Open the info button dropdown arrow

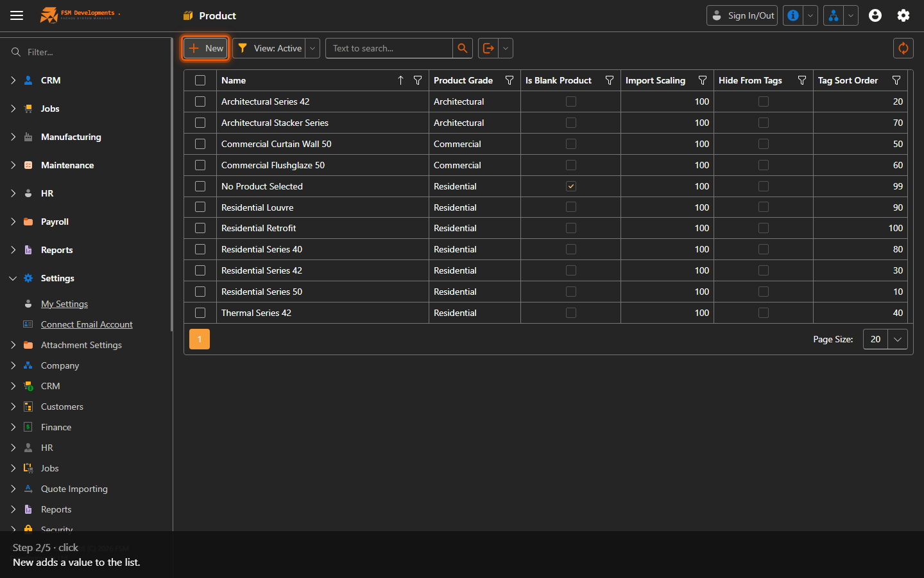pos(810,15)
